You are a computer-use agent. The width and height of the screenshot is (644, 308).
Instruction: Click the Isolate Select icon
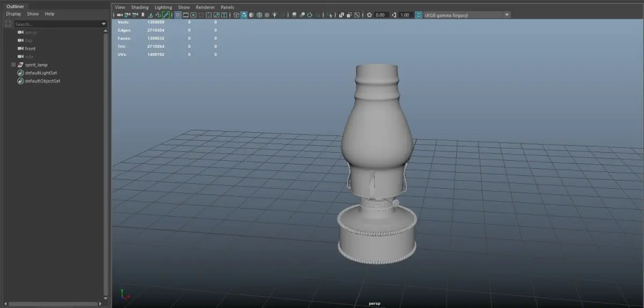(x=330, y=15)
